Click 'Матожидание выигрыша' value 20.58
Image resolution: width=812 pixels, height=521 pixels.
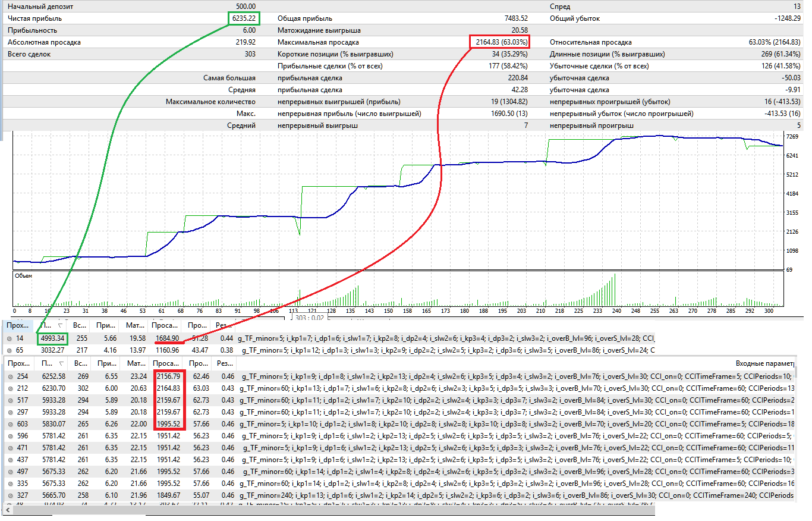point(520,30)
